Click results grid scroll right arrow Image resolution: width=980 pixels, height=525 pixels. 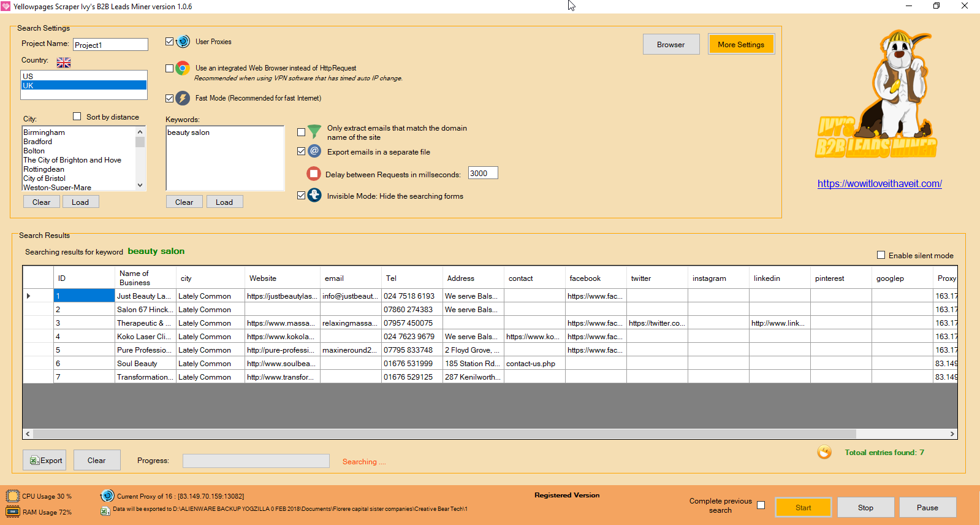952,434
